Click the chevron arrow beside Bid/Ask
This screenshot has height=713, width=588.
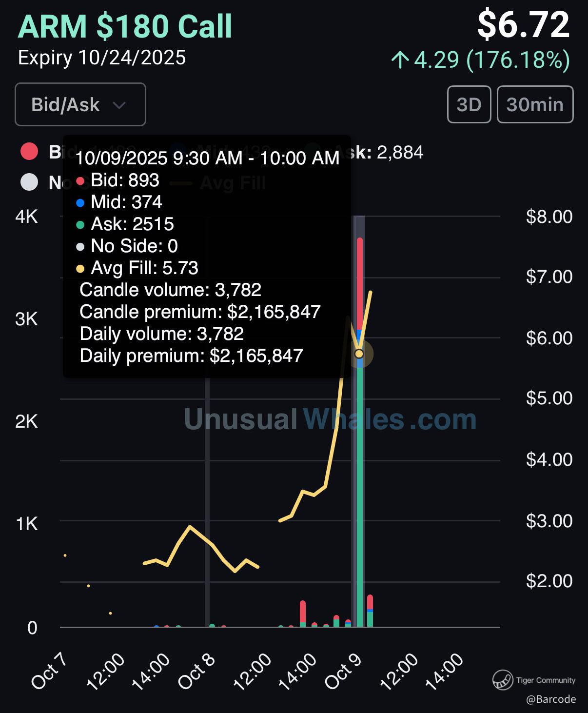pos(119,105)
